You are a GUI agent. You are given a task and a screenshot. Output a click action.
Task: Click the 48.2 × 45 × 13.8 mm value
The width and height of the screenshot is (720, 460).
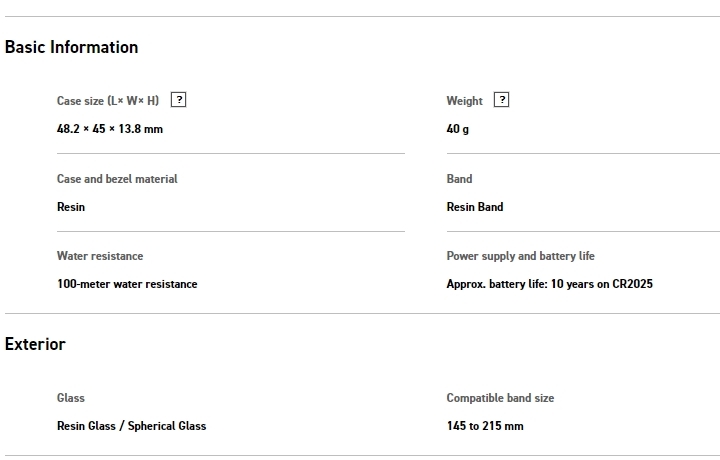click(x=110, y=129)
